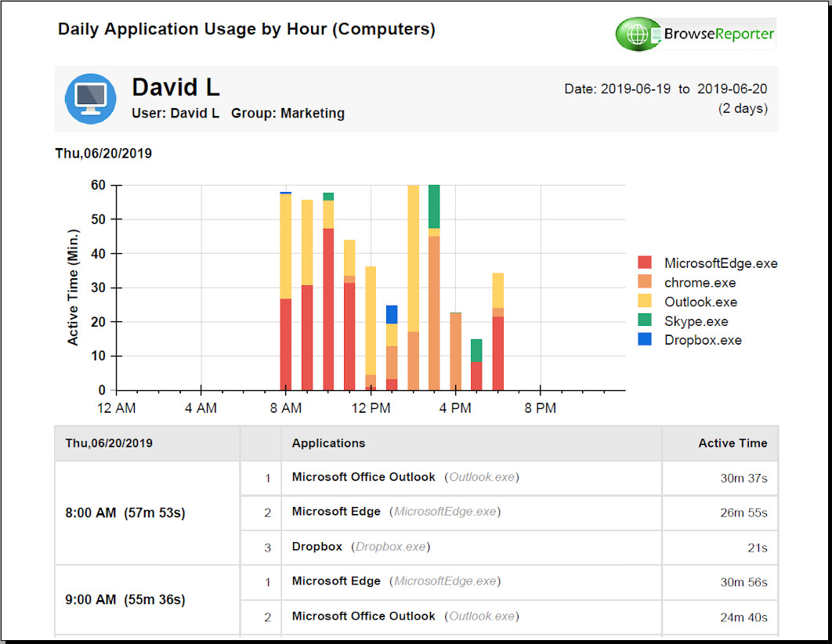Select the 8:00 AM (57m 53s) time cell
Viewport: 832px width, 644px height.
tap(125, 513)
